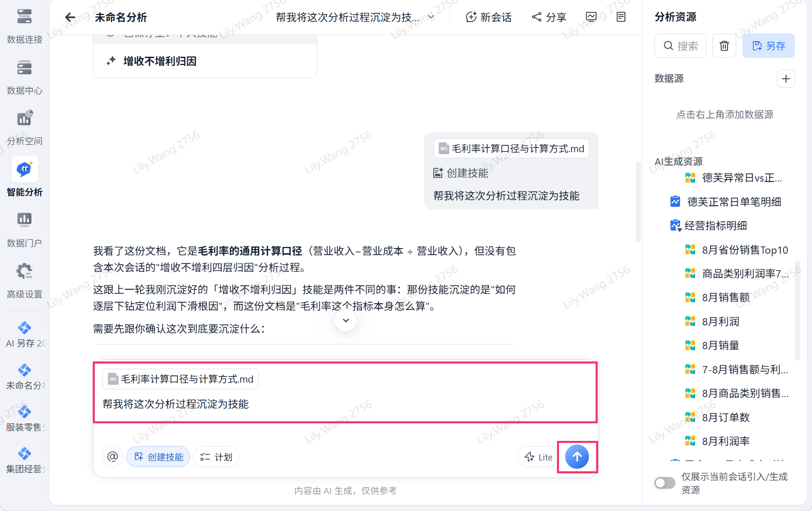The width and height of the screenshot is (812, 511).
Task: Open the 毛利率计算口径与计算方式.md attachment in the input box
Action: click(180, 379)
